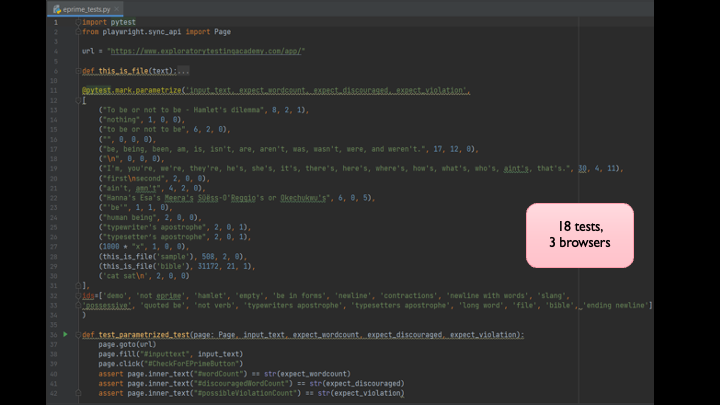Expand the '...' folded body of this_is_file
Viewport: 720px width, 405px height.
[183, 71]
